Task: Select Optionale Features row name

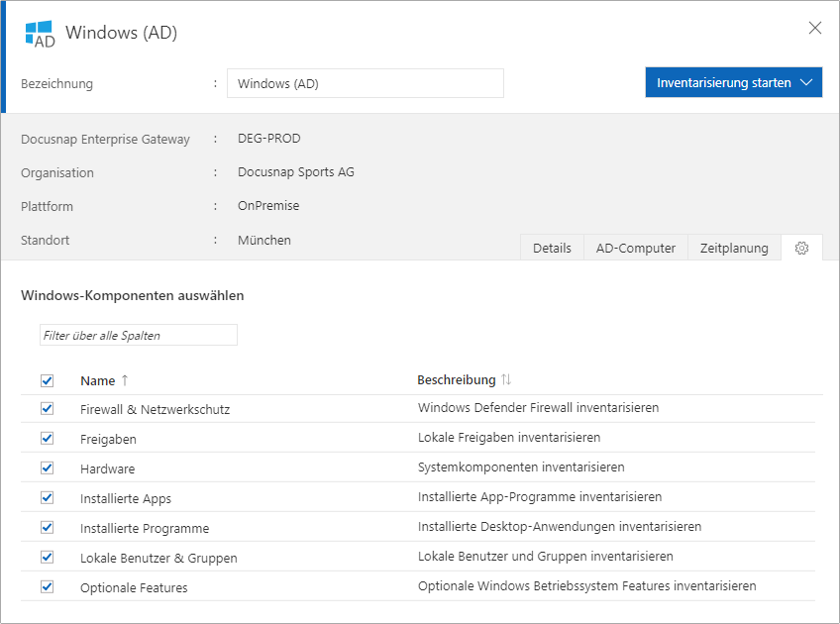Action: coord(134,588)
